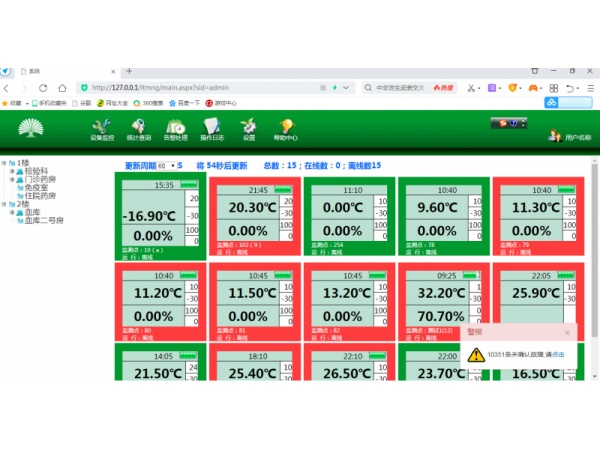Click the browser address bar URL field

200,88
